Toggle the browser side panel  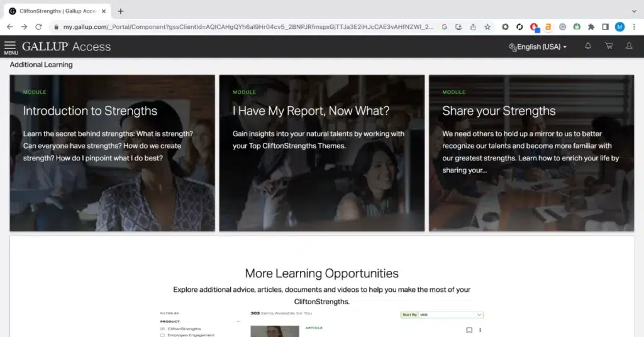pyautogui.click(x=605, y=27)
